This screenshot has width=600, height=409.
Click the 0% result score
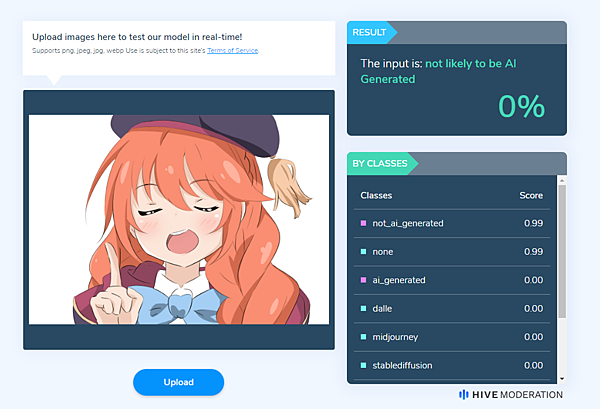click(521, 106)
